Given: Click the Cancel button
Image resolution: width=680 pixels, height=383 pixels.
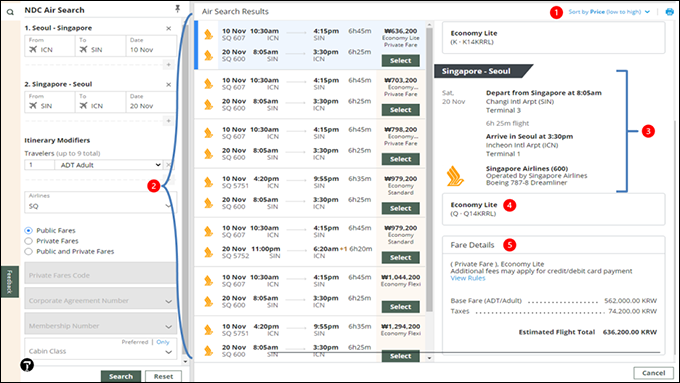Looking at the screenshot, I should 653,373.
